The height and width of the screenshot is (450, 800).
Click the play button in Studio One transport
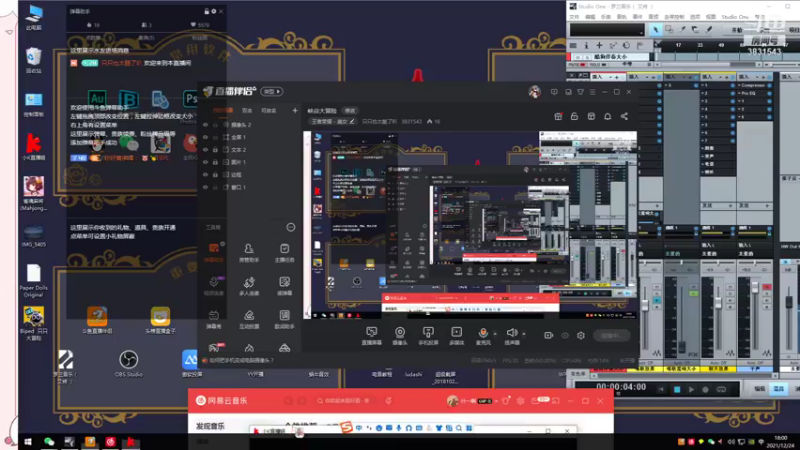(691, 389)
